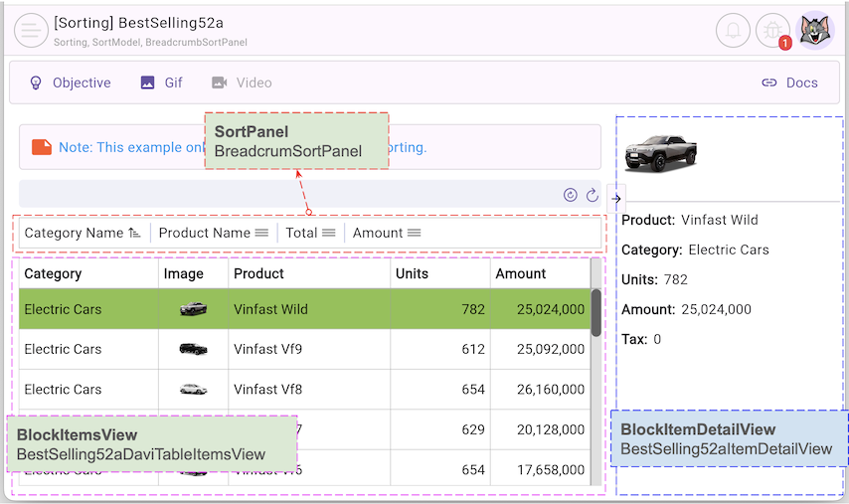Toggle sort on Total chip
The height and width of the screenshot is (504, 849).
coord(309,233)
